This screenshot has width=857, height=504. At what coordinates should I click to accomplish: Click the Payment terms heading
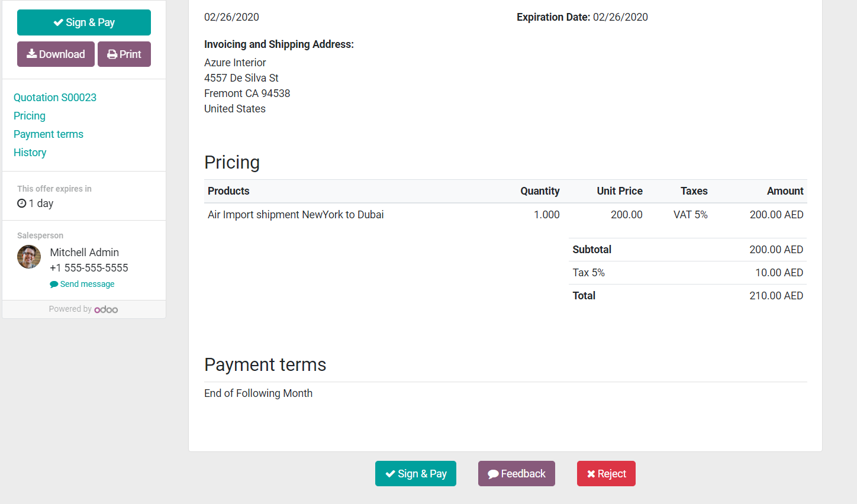coord(265,365)
